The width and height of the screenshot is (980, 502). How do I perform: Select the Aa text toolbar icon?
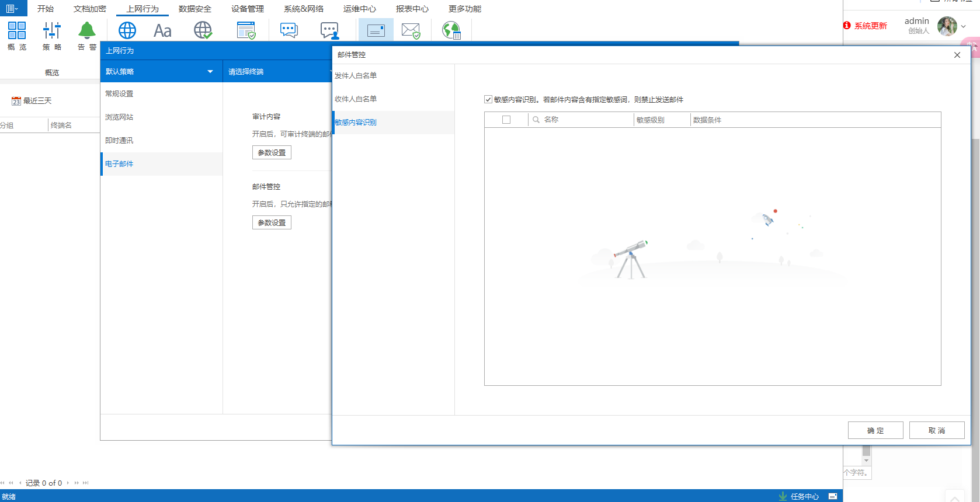(162, 30)
